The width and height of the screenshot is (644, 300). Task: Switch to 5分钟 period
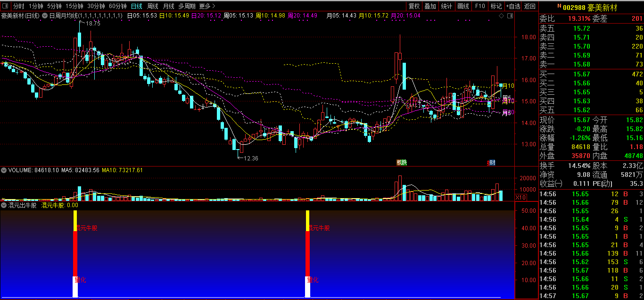click(x=54, y=6)
